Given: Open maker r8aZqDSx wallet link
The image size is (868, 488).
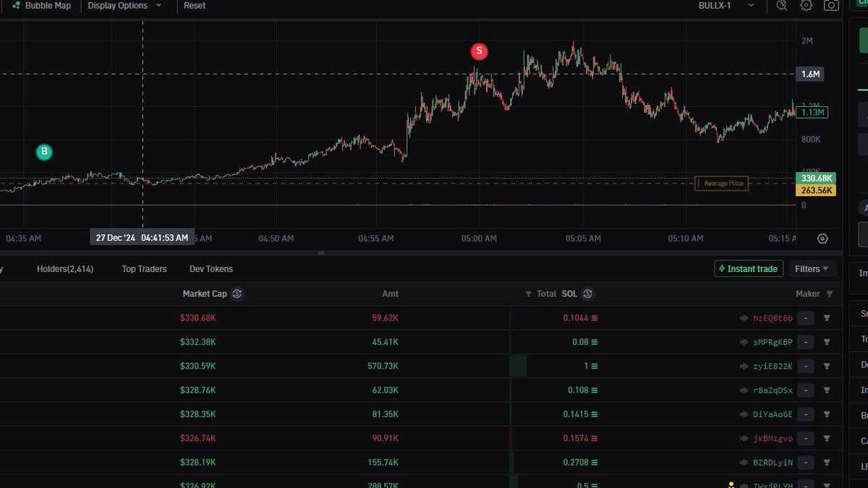Looking at the screenshot, I should tap(773, 390).
